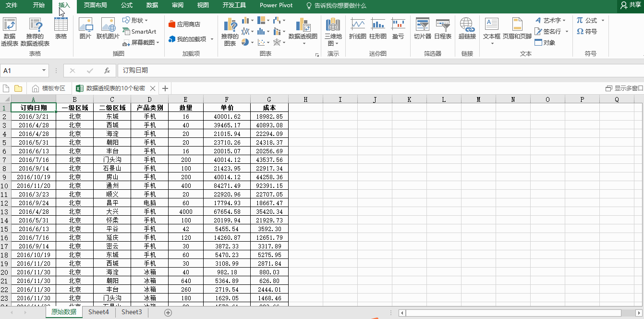Click the yellow folder icon in the tab bar

pyautogui.click(x=18, y=88)
